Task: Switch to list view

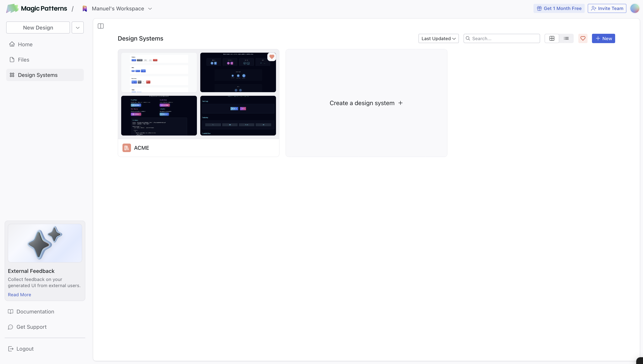Action: (566, 38)
